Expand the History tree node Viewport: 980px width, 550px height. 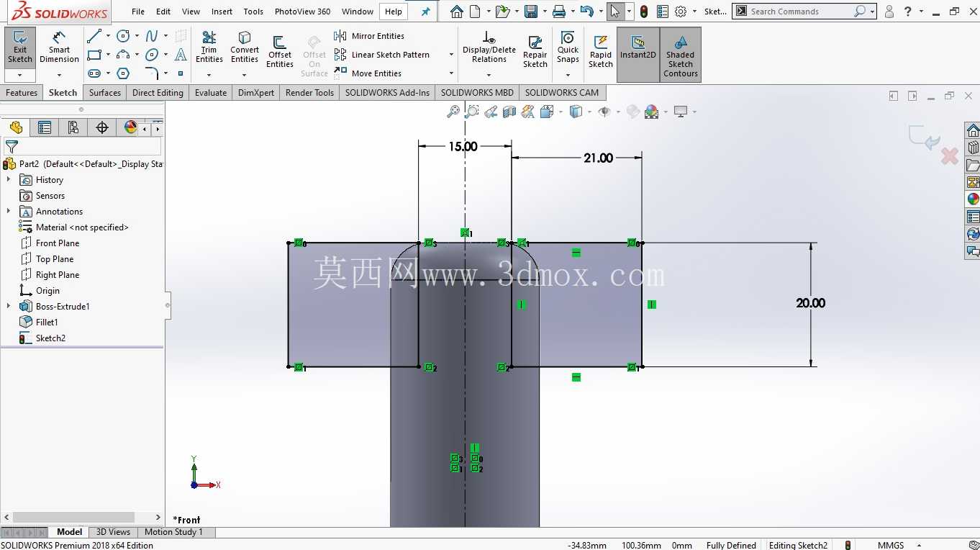click(x=9, y=180)
